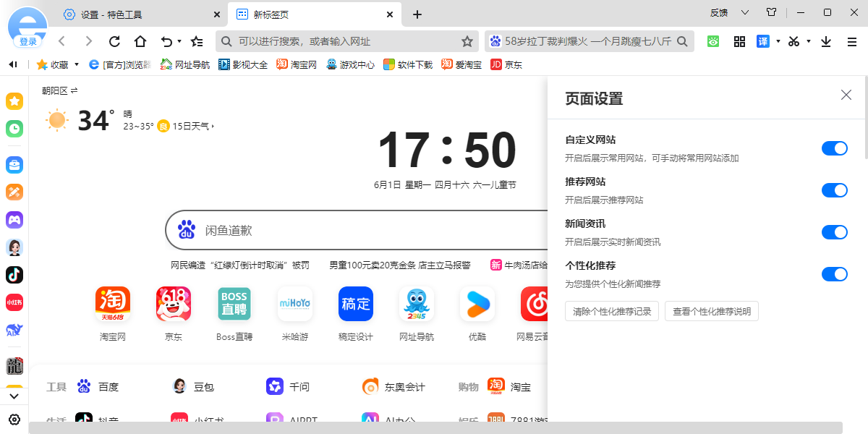
Task: Toggle 新闻资讯 switch off
Action: pyautogui.click(x=835, y=232)
